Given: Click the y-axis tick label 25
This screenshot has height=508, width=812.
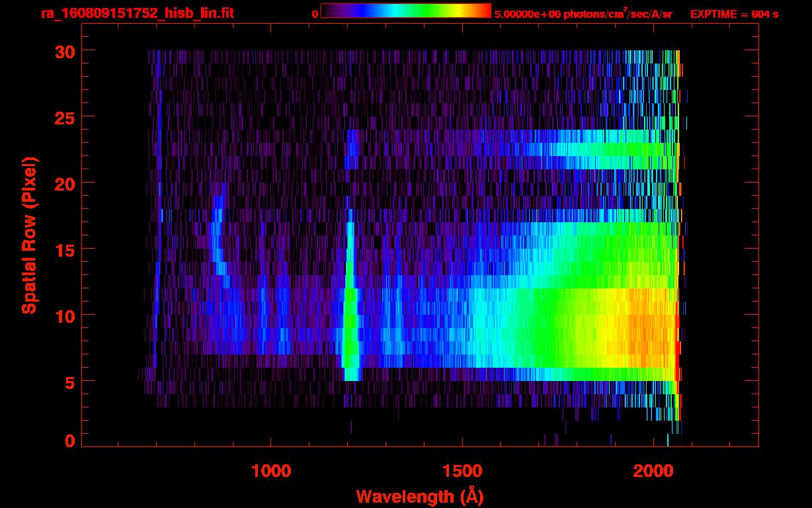Looking at the screenshot, I should pos(65,117).
